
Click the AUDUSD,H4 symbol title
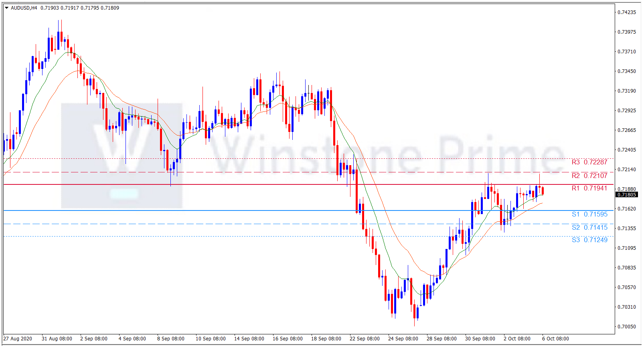click(24, 8)
